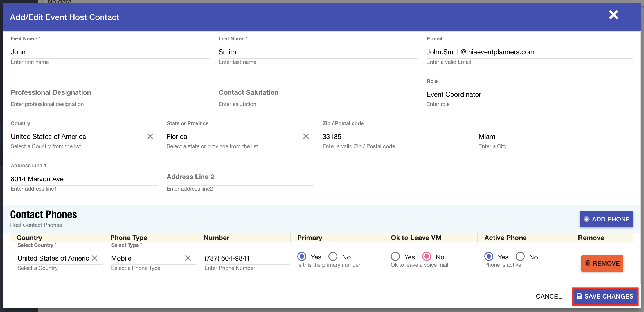644x312 pixels.
Task: Select Yes for Primary number
Action: coord(302,256)
